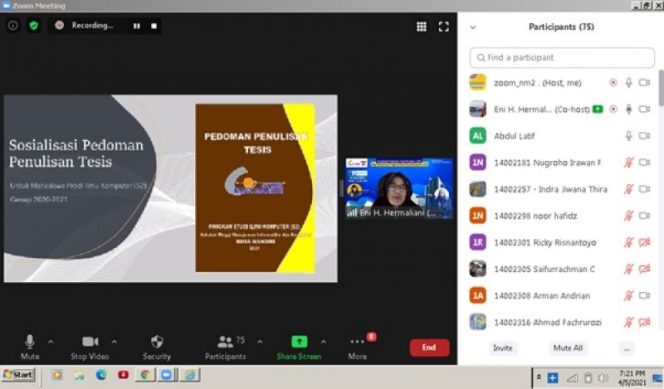The image size is (664, 389).
Task: Open meeting information icon
Action: [x=13, y=26]
